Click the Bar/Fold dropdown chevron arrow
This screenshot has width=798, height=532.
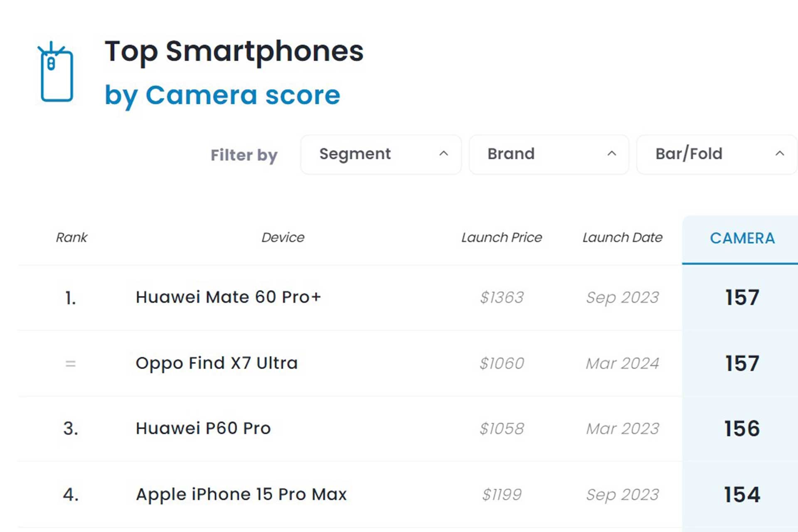click(780, 154)
